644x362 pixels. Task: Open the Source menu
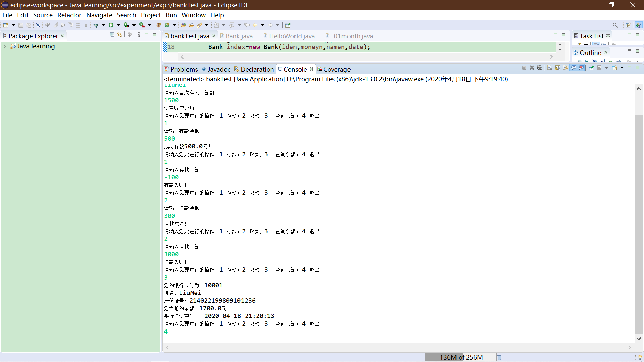(x=43, y=15)
